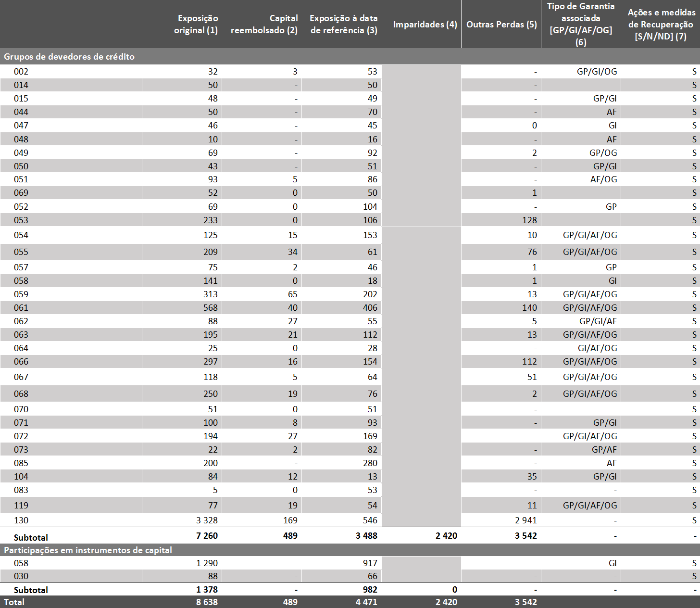Image resolution: width=700 pixels, height=608 pixels.
Task: Select the value 153 in row 054
Action: coord(370,235)
